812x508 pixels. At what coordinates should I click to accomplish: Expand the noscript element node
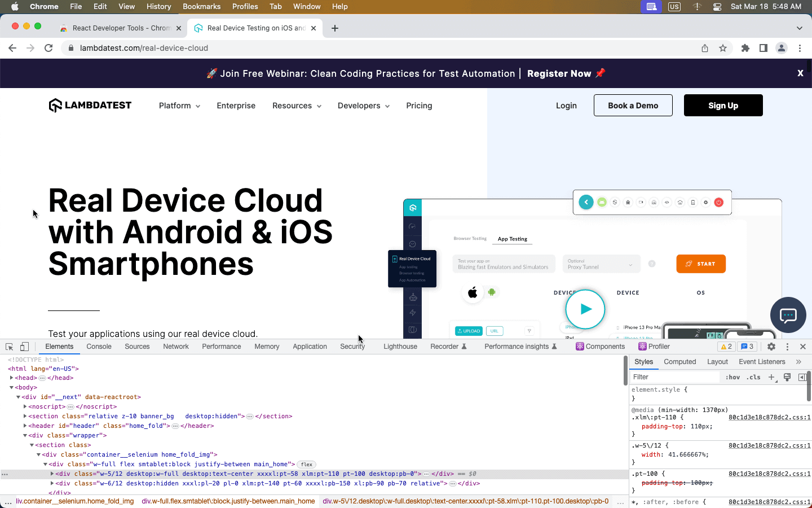(x=25, y=407)
